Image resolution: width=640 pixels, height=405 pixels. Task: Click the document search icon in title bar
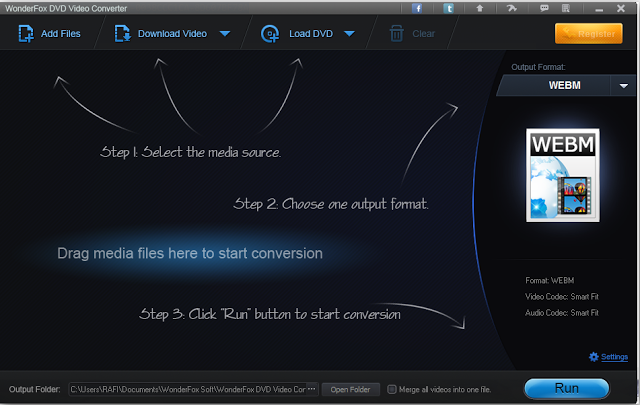566,8
